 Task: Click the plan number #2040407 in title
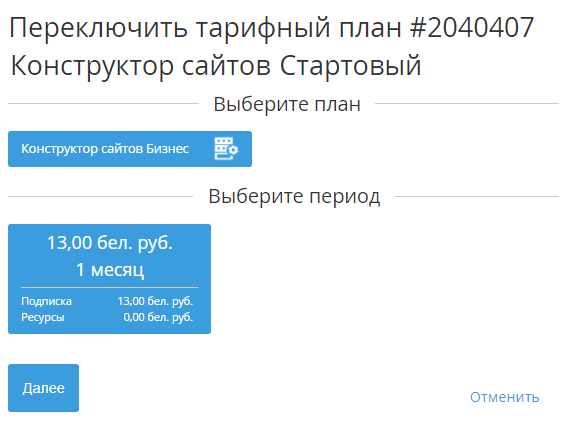pos(472,27)
